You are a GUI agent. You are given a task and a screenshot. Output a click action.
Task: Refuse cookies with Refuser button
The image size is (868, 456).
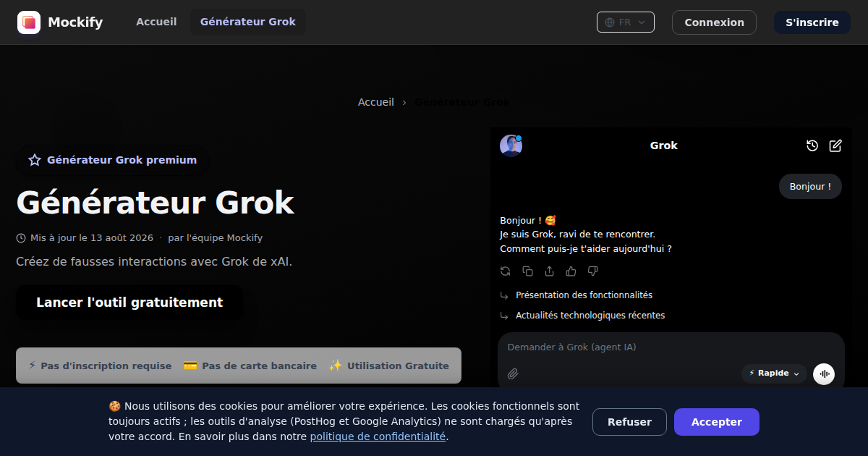(629, 422)
